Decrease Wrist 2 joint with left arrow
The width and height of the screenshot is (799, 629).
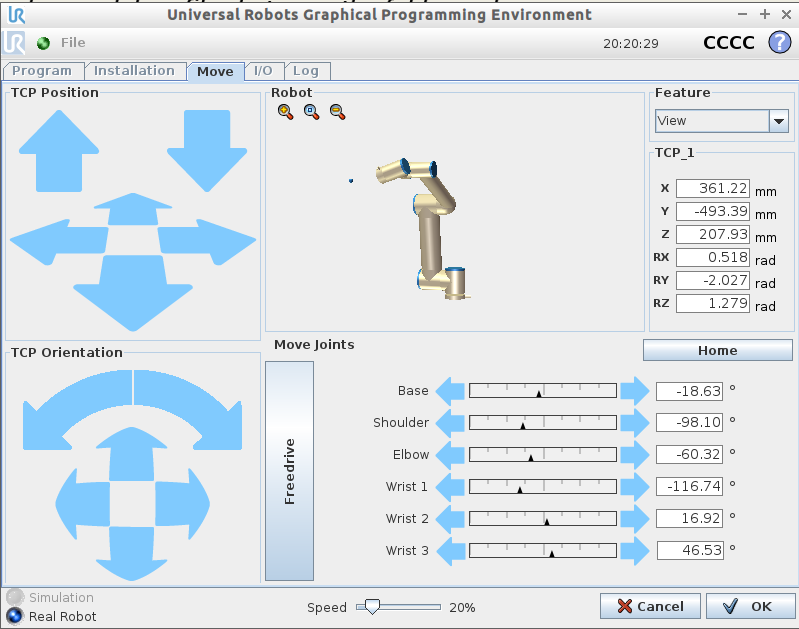pyautogui.click(x=450, y=519)
